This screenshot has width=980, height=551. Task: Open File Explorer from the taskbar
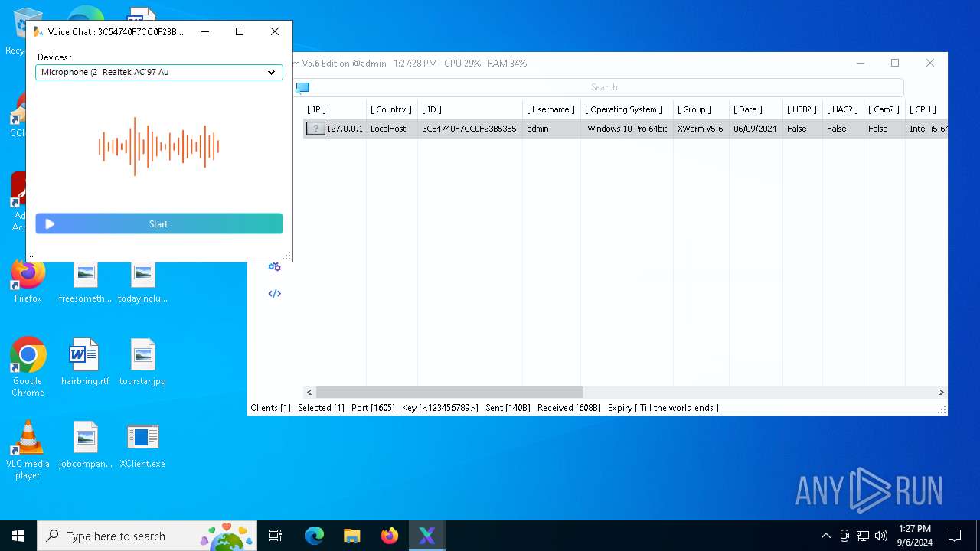click(352, 536)
